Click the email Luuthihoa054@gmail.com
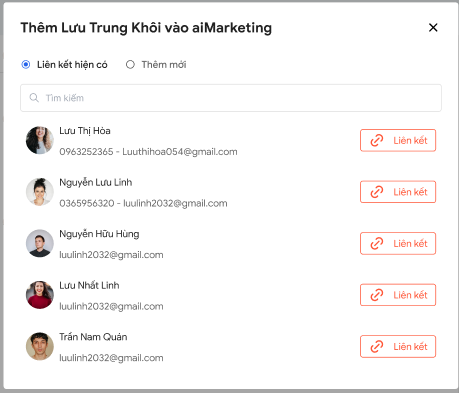Screen dimensions: 459x393 click(x=180, y=152)
